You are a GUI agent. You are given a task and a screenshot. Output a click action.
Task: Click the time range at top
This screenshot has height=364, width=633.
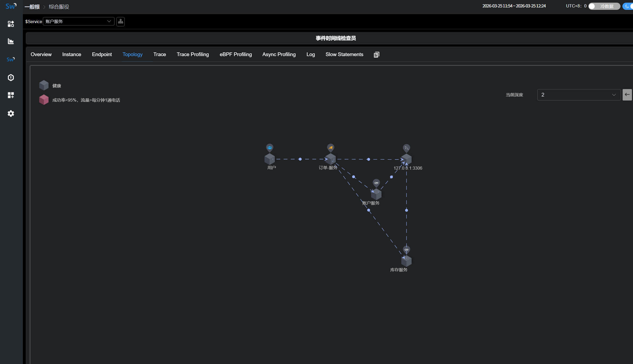point(514,6)
